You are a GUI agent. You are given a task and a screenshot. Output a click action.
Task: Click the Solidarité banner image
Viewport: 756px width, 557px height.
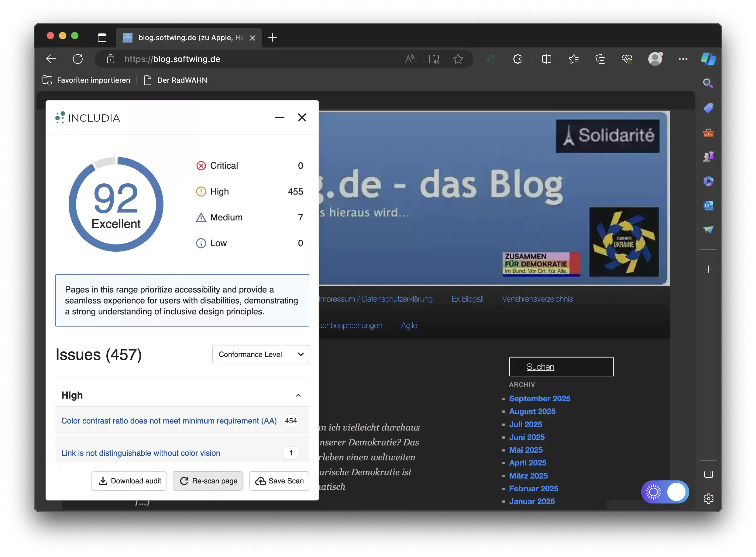tap(607, 136)
